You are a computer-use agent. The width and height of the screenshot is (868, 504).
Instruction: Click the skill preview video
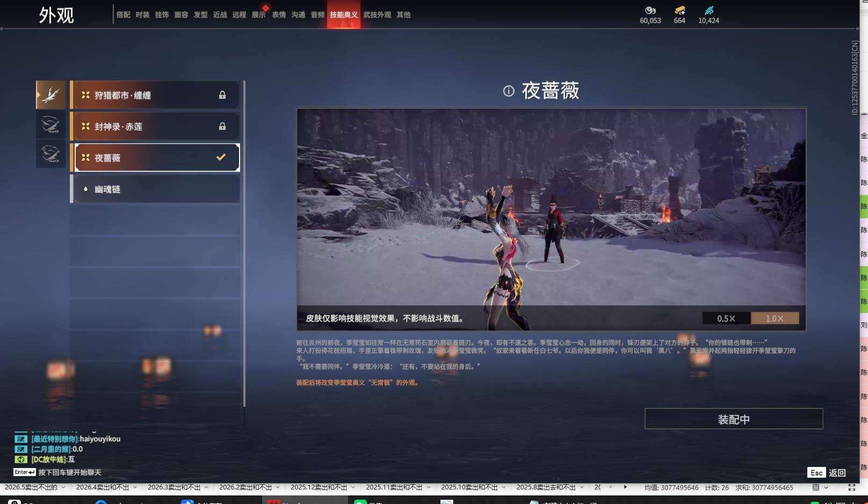coord(551,220)
